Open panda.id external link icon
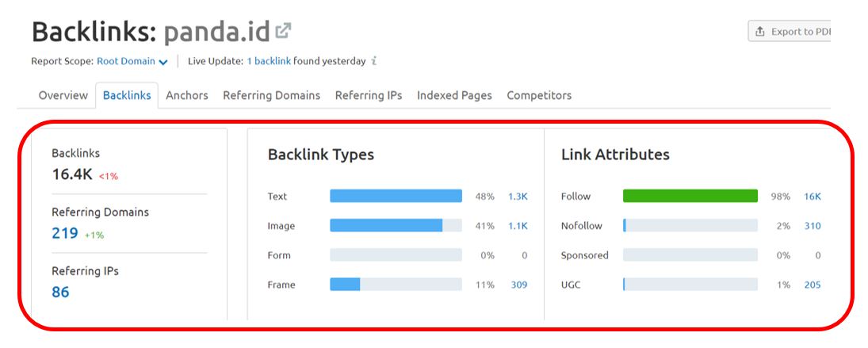This screenshot has width=868, height=348. tap(283, 32)
